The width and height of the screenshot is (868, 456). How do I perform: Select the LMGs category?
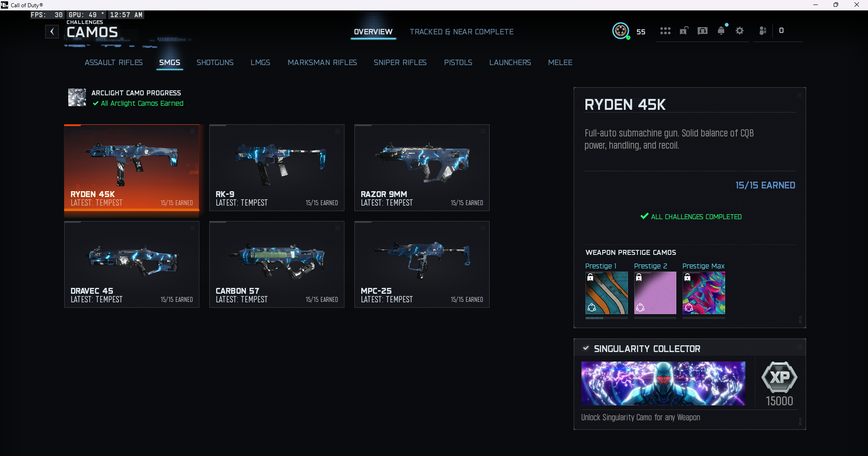click(260, 62)
